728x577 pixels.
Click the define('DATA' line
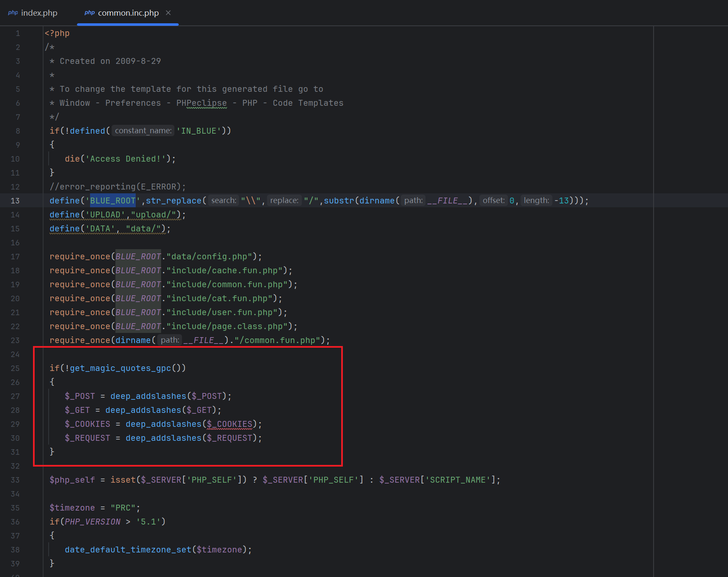110,228
